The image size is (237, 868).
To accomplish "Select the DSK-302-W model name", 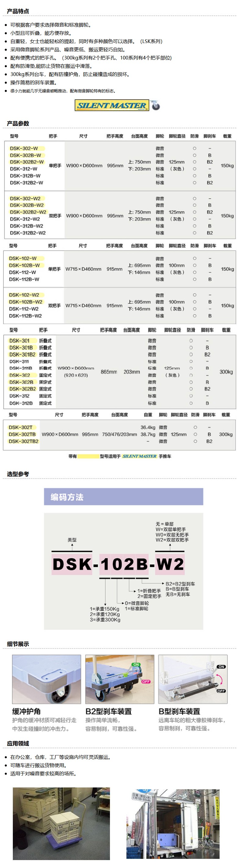I will pyautogui.click(x=24, y=148).
